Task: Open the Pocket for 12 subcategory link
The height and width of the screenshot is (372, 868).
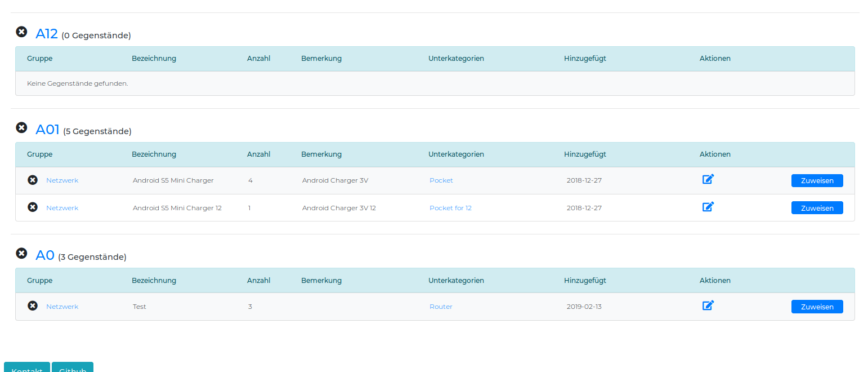Action: tap(450, 208)
